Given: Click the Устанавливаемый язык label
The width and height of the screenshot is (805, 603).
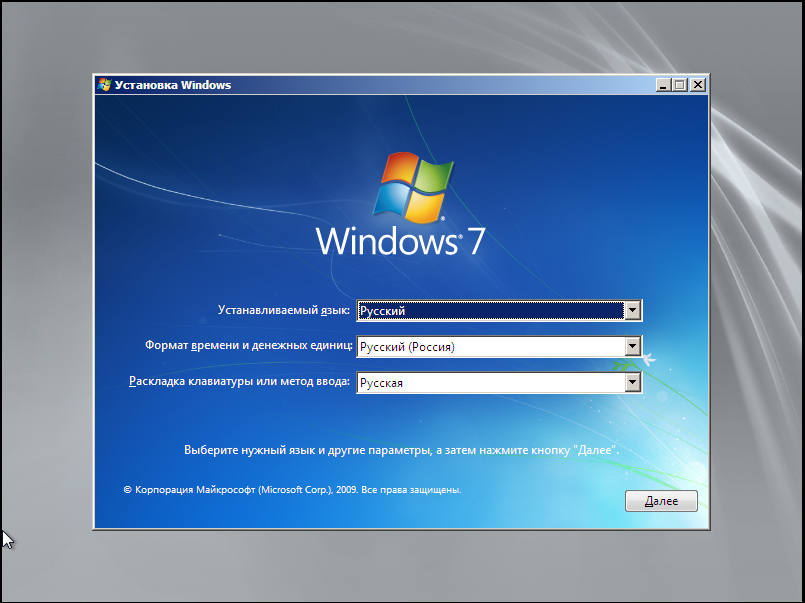Looking at the screenshot, I should pos(284,310).
